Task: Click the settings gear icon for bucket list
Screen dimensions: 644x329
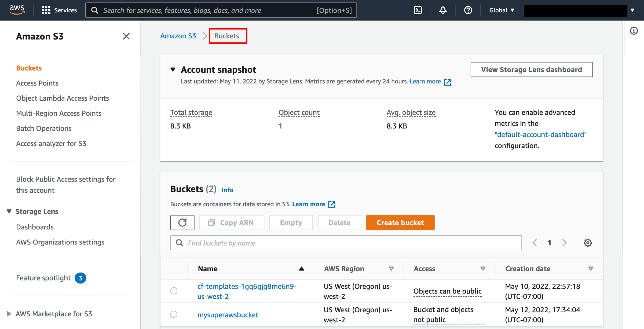Action: pyautogui.click(x=588, y=243)
